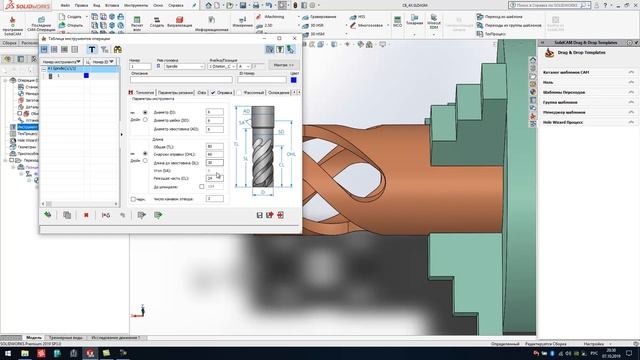Collapse the Spindle tree node in tool list
The height and width of the screenshot is (360, 640).
point(44,69)
